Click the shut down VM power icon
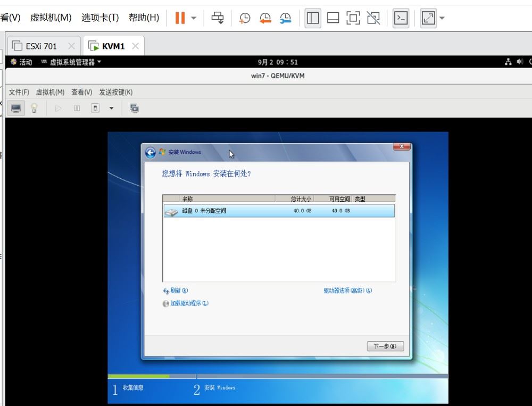The width and height of the screenshot is (532, 406). click(x=95, y=109)
